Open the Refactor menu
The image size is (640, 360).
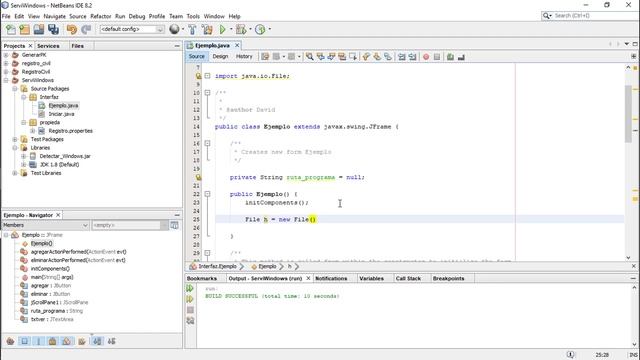pos(101,16)
